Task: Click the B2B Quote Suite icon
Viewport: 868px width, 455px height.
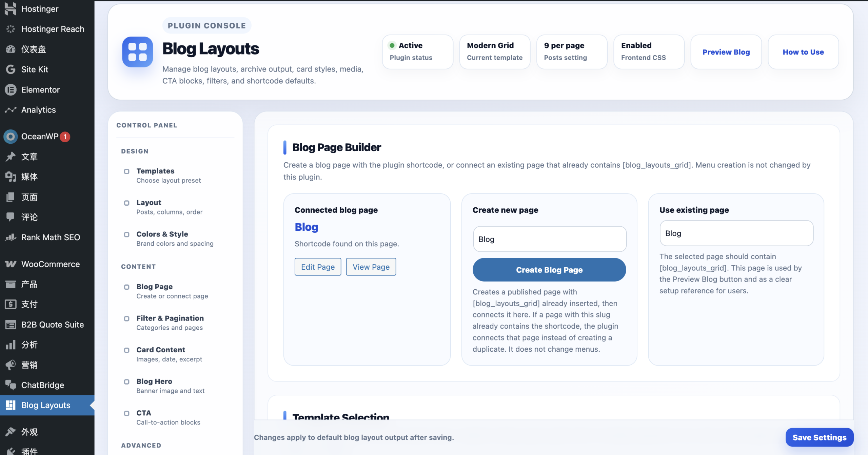Action: pos(11,325)
